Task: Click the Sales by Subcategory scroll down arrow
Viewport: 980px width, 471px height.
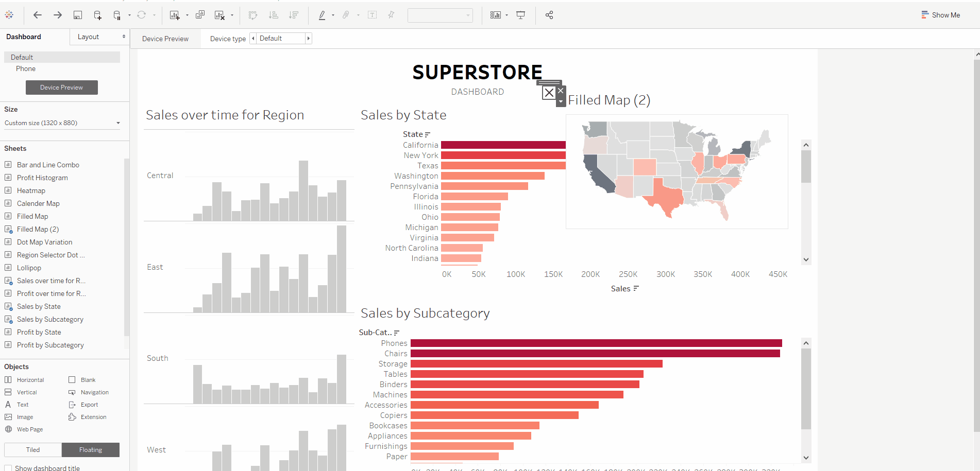Action: [806, 458]
